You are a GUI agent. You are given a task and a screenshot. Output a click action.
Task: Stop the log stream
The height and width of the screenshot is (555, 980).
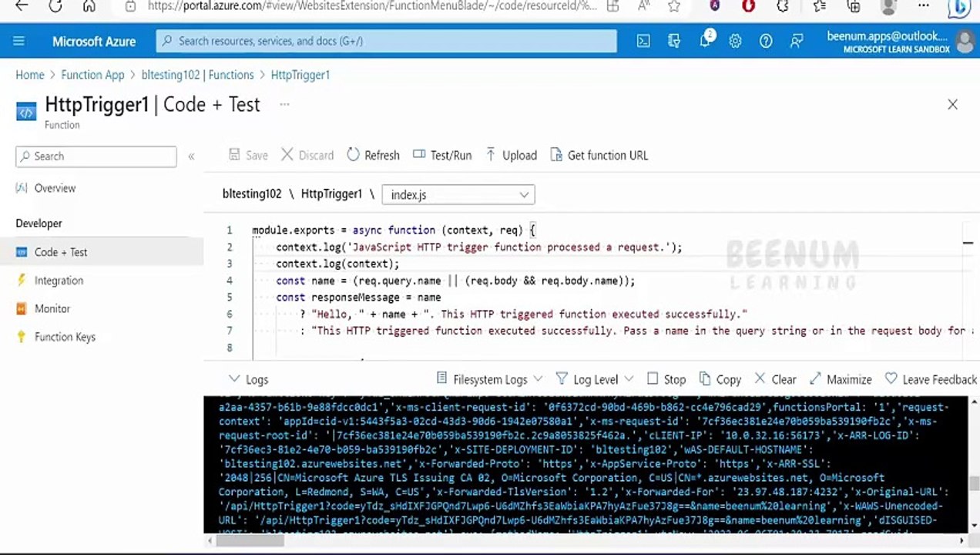pyautogui.click(x=666, y=379)
